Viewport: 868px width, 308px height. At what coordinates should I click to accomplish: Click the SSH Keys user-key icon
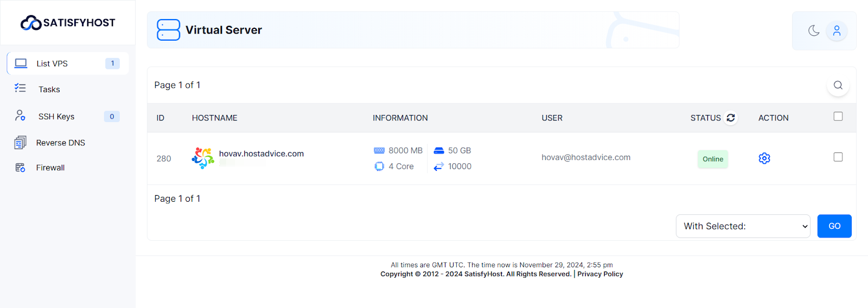pos(20,115)
